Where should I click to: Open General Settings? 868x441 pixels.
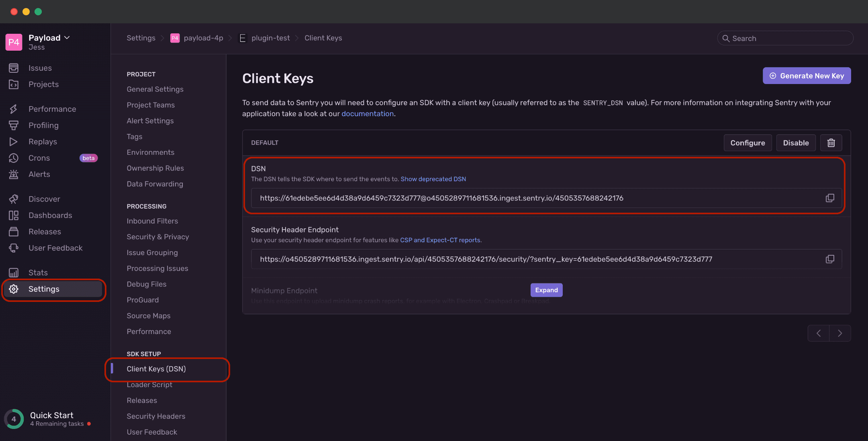(155, 89)
